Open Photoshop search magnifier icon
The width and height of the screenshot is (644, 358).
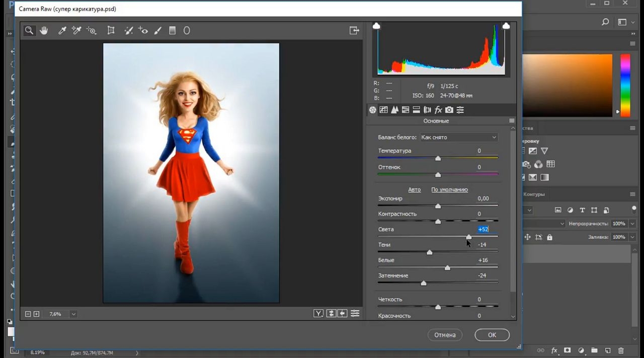pos(606,22)
